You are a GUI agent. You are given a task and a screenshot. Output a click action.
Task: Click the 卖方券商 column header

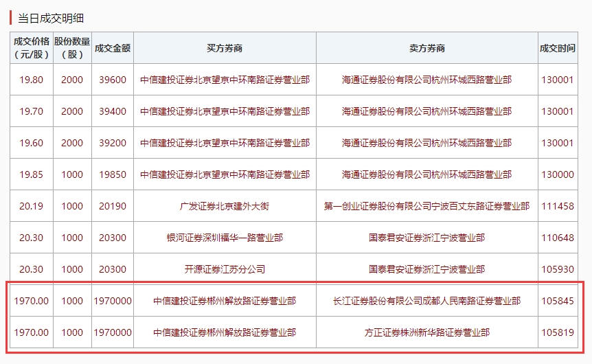[427, 48]
